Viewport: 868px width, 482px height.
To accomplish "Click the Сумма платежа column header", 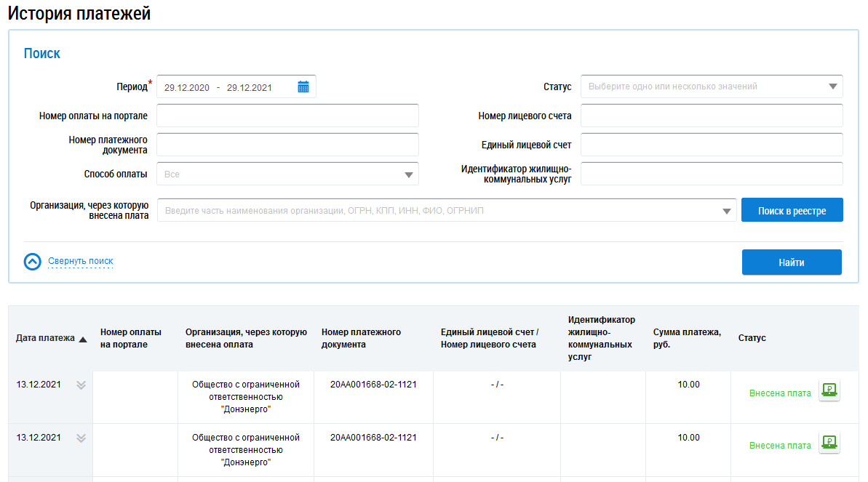I will [x=686, y=338].
